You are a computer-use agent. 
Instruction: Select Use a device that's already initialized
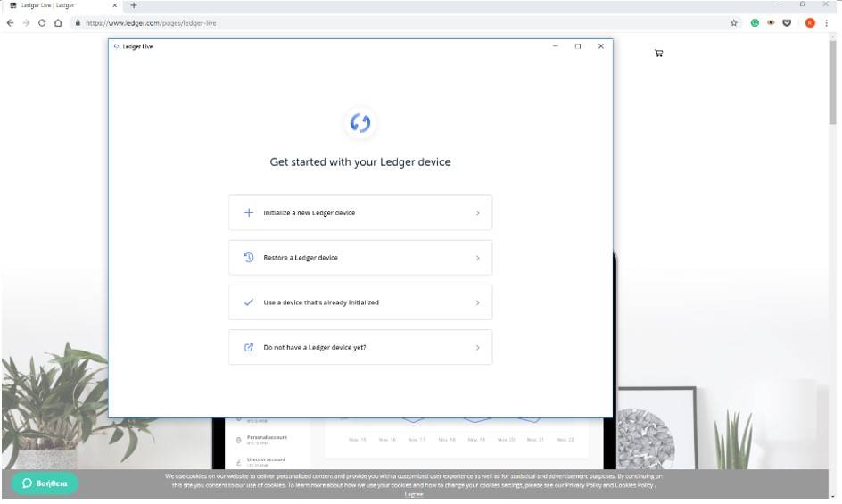point(360,302)
